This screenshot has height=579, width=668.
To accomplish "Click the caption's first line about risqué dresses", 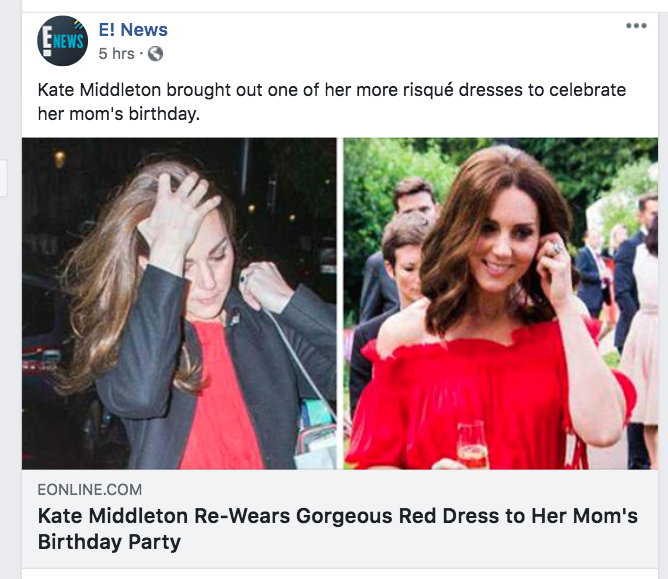I will (x=331, y=90).
